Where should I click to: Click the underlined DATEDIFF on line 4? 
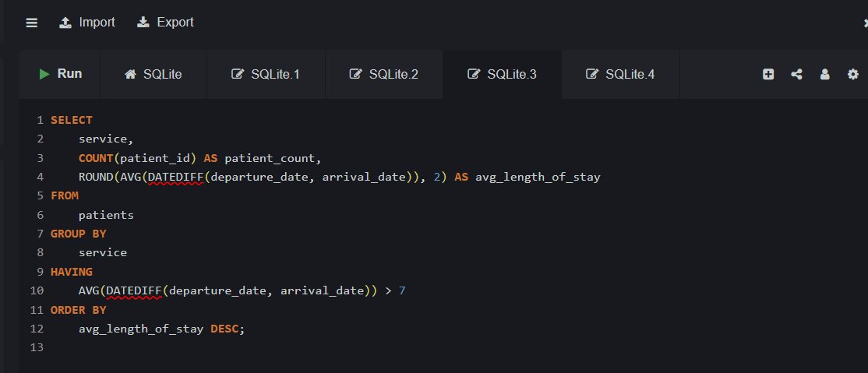click(176, 177)
